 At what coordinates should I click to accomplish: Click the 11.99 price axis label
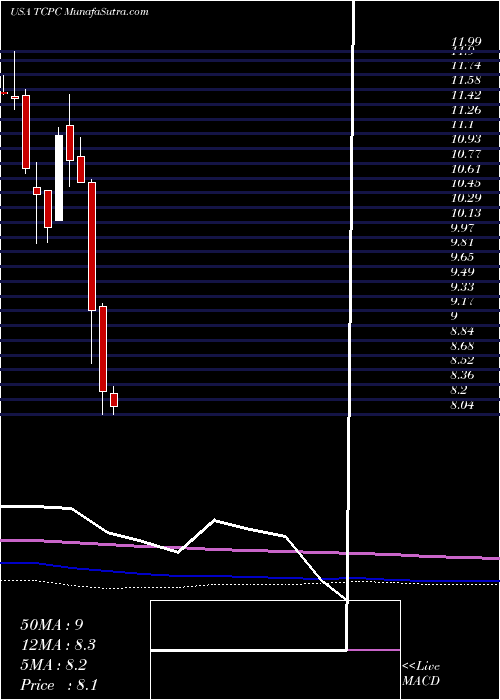pyautogui.click(x=466, y=42)
